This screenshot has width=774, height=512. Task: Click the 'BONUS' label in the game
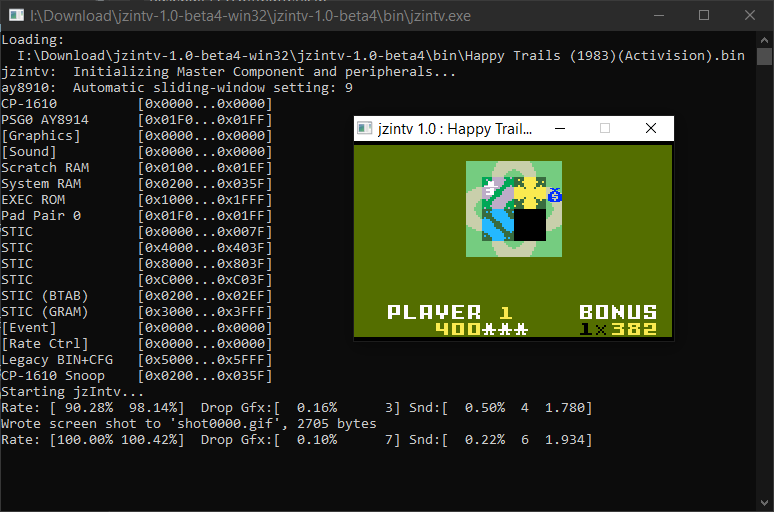click(618, 312)
